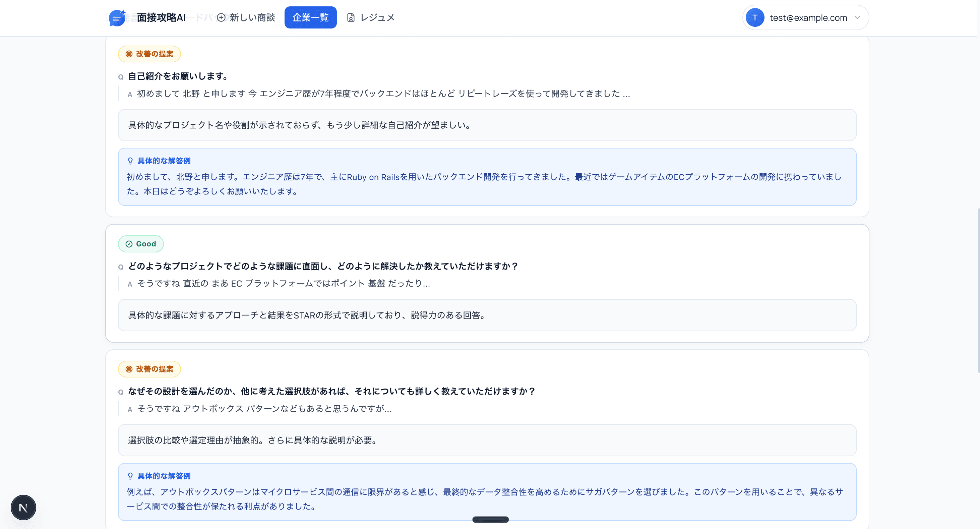Expand the account chevron arrow
The width and height of the screenshot is (980, 529).
click(857, 17)
